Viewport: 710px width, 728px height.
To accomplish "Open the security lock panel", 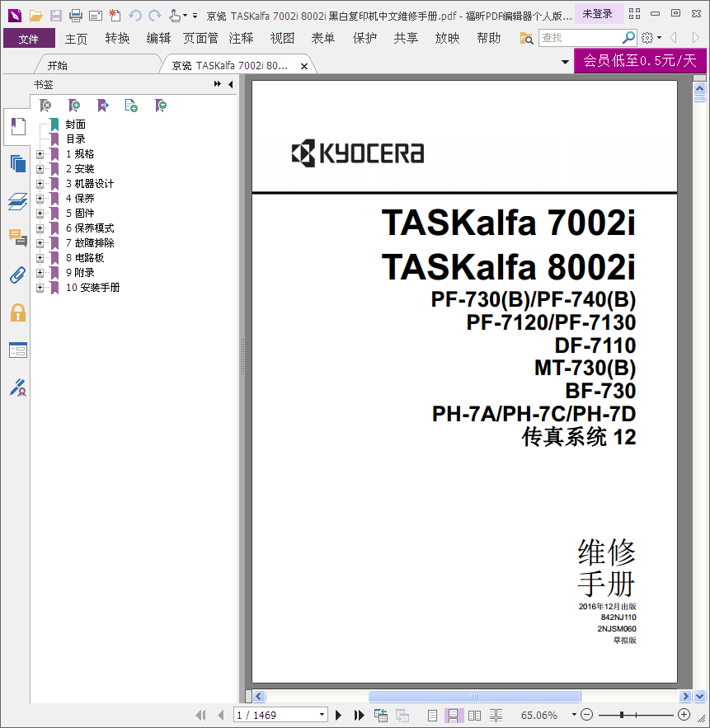I will pos(18,312).
